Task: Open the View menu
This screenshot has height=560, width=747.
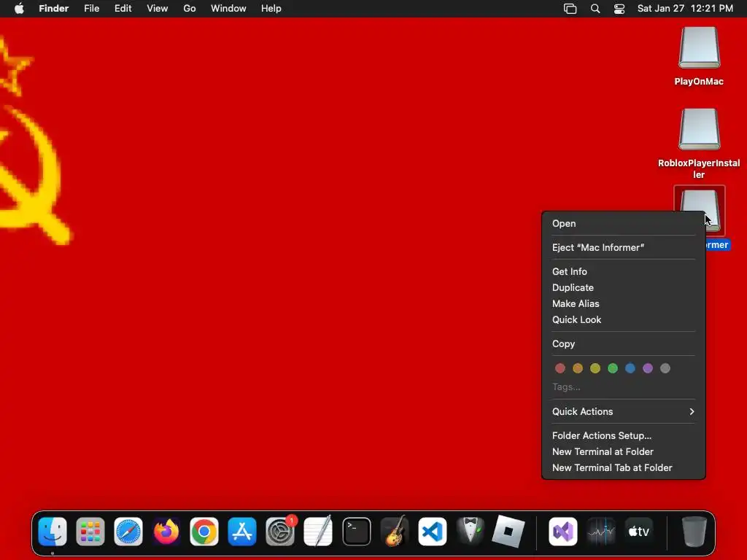Action: tap(158, 9)
